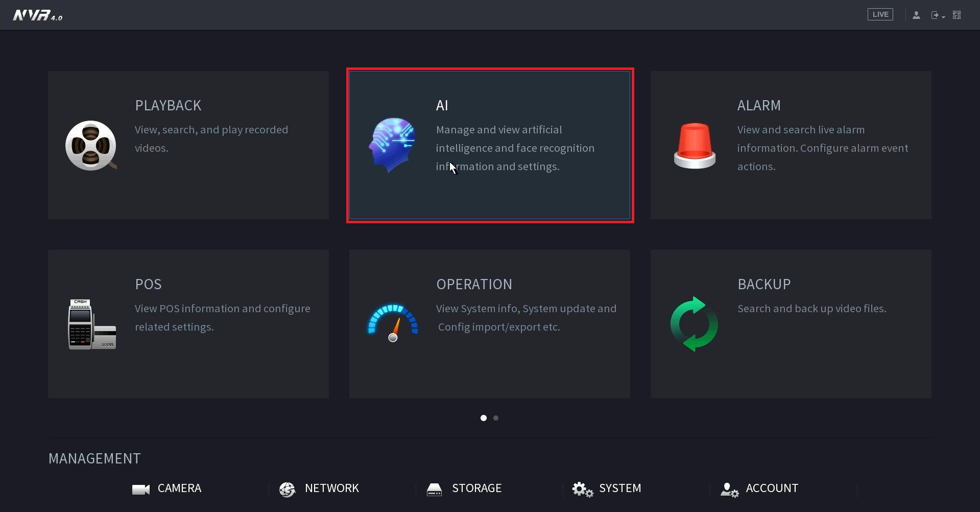This screenshot has height=512, width=980.
Task: Open the PLAYBACK title
Action: pos(168,105)
